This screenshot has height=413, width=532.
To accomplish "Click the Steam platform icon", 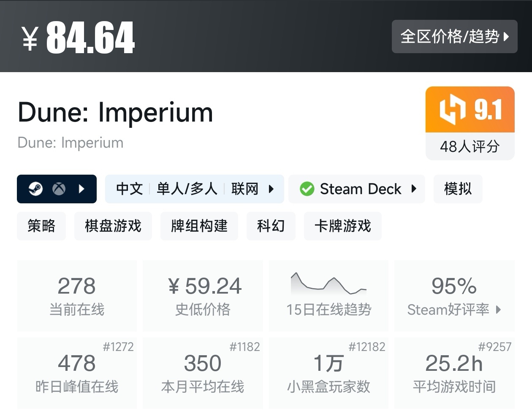I will 35,189.
